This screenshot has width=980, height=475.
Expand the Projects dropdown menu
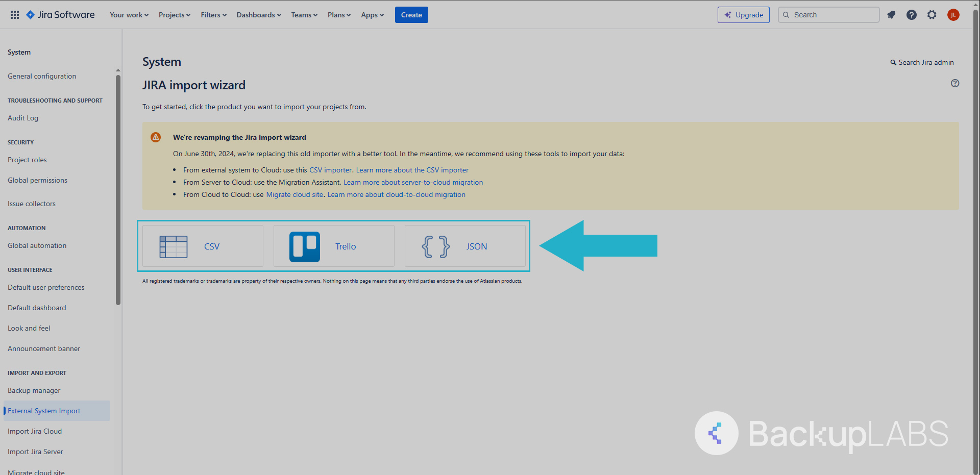coord(174,15)
